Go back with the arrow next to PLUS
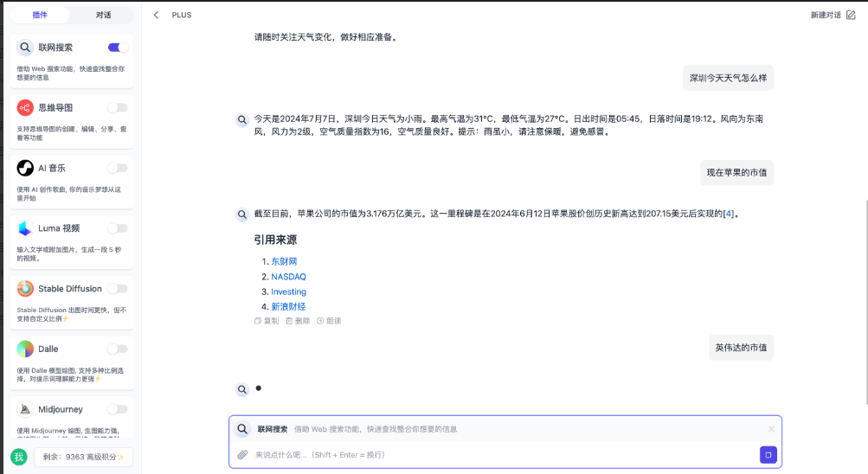Viewport: 868px width, 474px height. click(x=156, y=15)
